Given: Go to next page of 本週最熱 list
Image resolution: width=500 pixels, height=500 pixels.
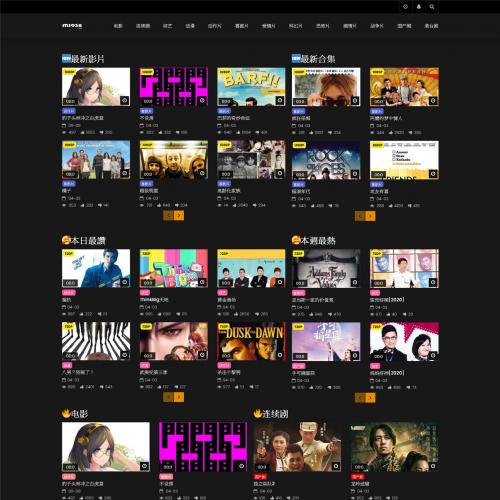Looking at the screenshot, I should pyautogui.click(x=371, y=397).
